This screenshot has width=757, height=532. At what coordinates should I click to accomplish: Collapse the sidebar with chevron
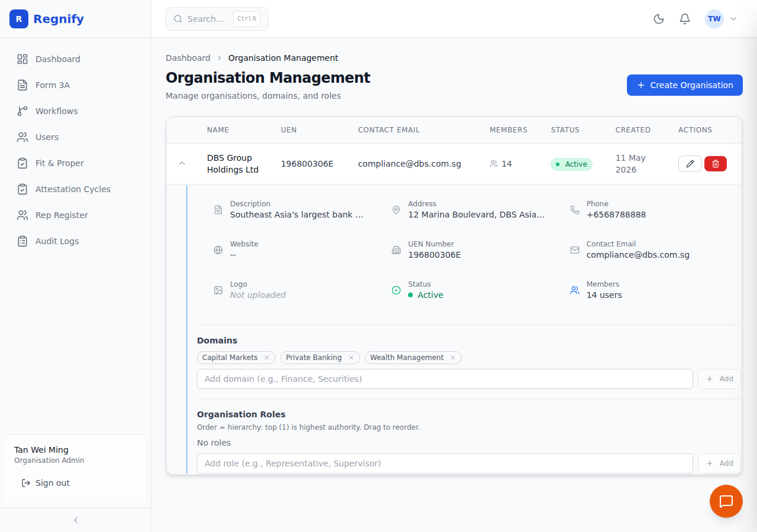(76, 520)
